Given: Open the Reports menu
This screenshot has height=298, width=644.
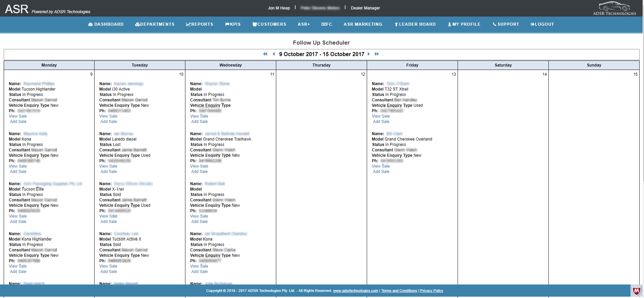Looking at the screenshot, I should tap(200, 24).
